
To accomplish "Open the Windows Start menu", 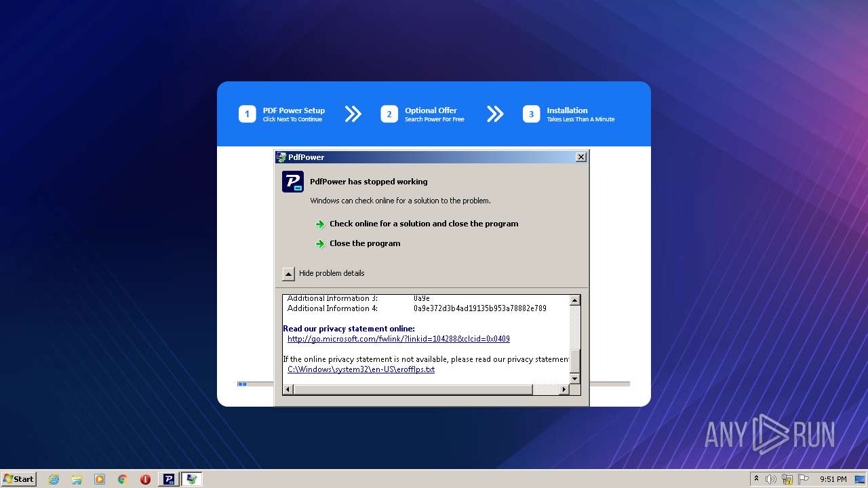I will 18,479.
